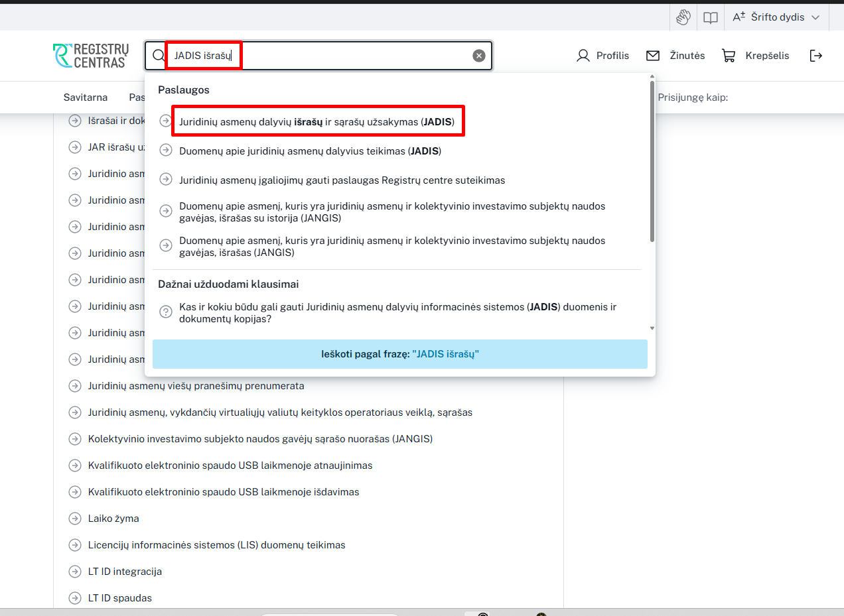The image size is (844, 616).
Task: Select JANGIS išrašas su istorija suggestion
Action: (x=392, y=212)
